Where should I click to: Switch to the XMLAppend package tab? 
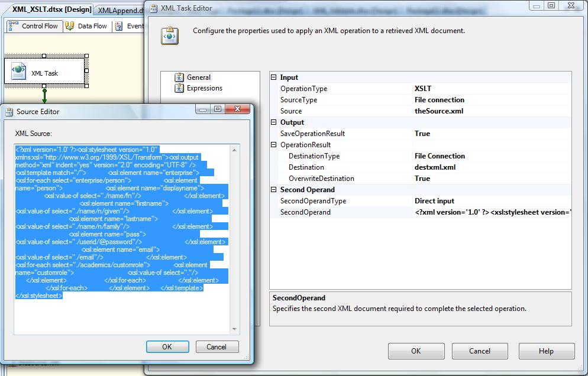(120, 10)
